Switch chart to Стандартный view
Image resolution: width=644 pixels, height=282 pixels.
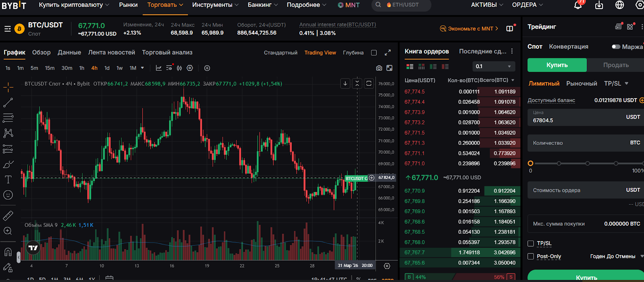click(x=281, y=53)
